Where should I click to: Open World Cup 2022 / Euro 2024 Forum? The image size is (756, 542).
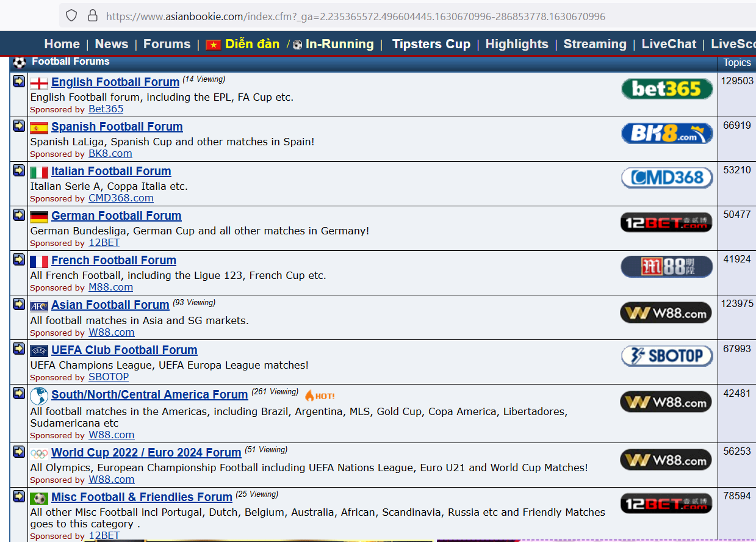pyautogui.click(x=146, y=452)
